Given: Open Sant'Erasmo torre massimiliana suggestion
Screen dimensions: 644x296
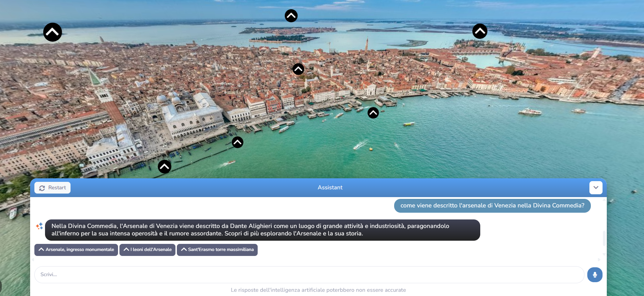Looking at the screenshot, I should tap(217, 250).
